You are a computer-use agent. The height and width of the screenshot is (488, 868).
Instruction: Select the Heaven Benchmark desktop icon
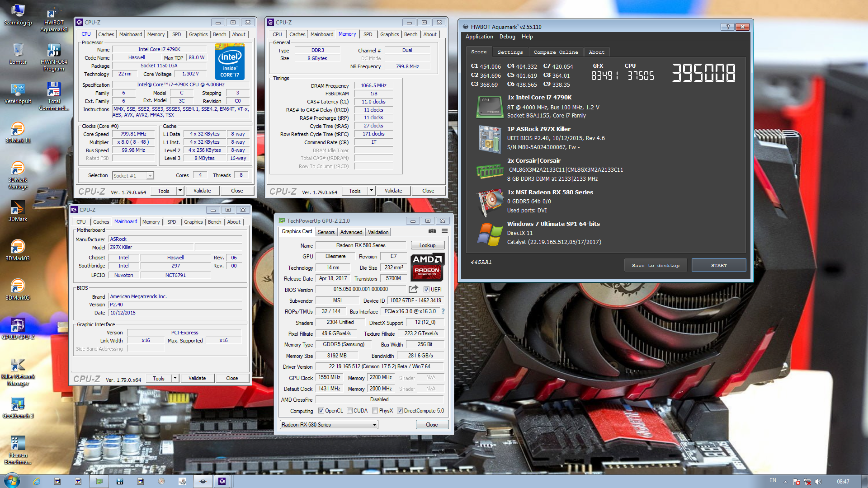coord(18,450)
